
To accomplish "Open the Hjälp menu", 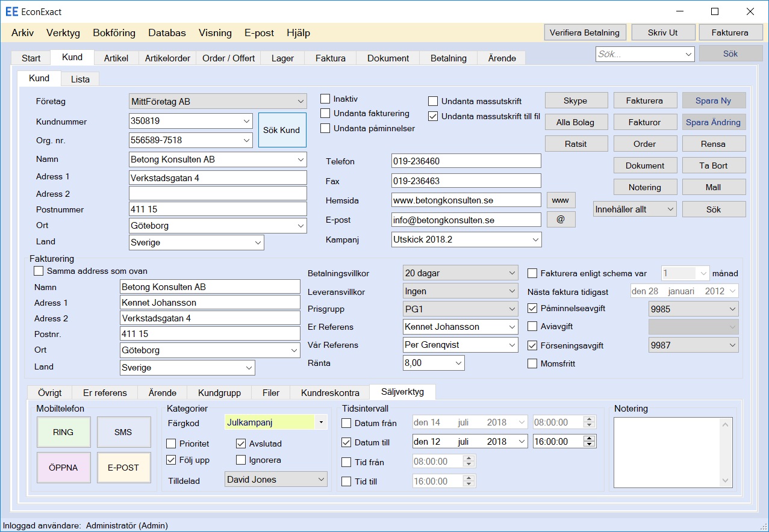I will pyautogui.click(x=298, y=33).
